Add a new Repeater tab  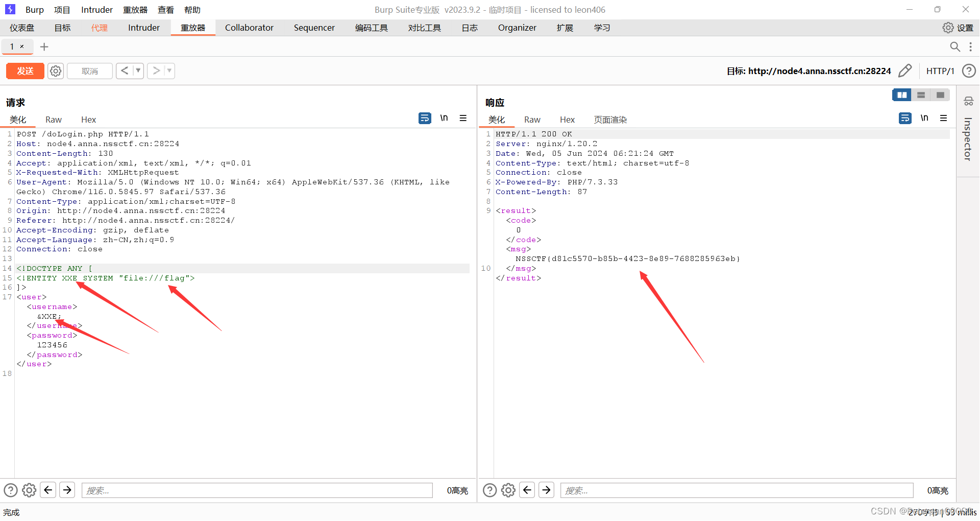[44, 46]
